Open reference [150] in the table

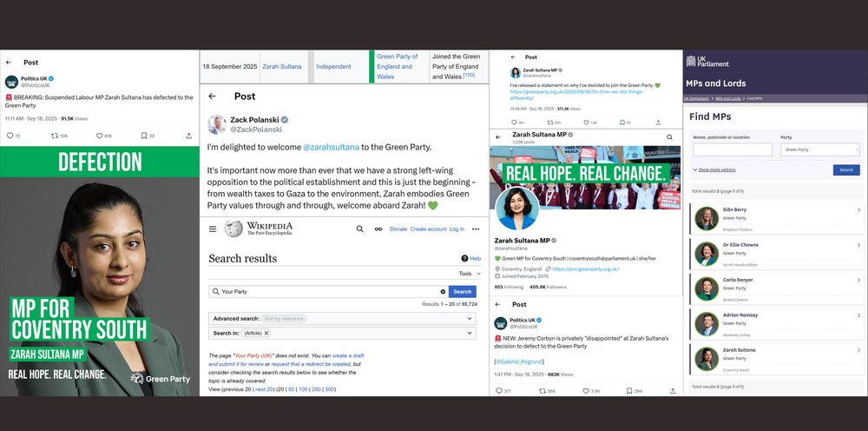469,74
